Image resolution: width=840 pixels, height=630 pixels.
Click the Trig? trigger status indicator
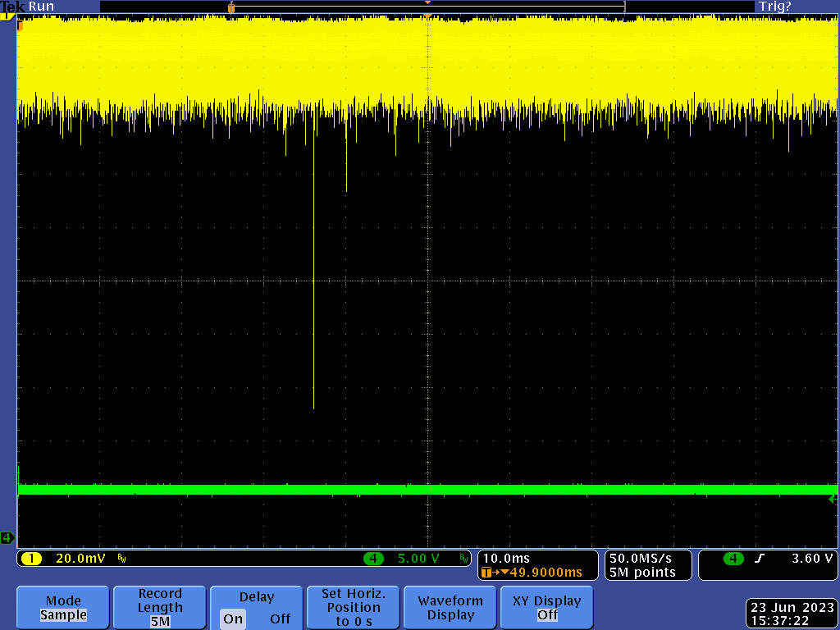[x=775, y=6]
